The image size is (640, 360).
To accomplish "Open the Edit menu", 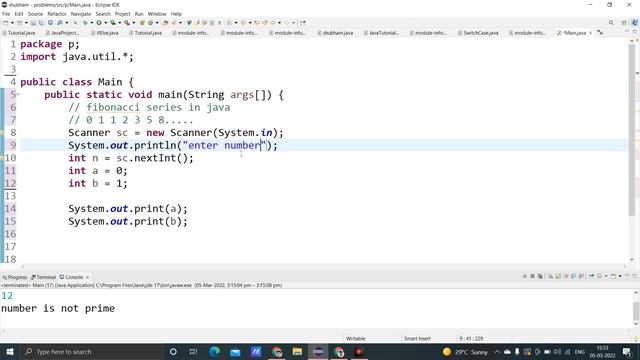I will click(19, 14).
